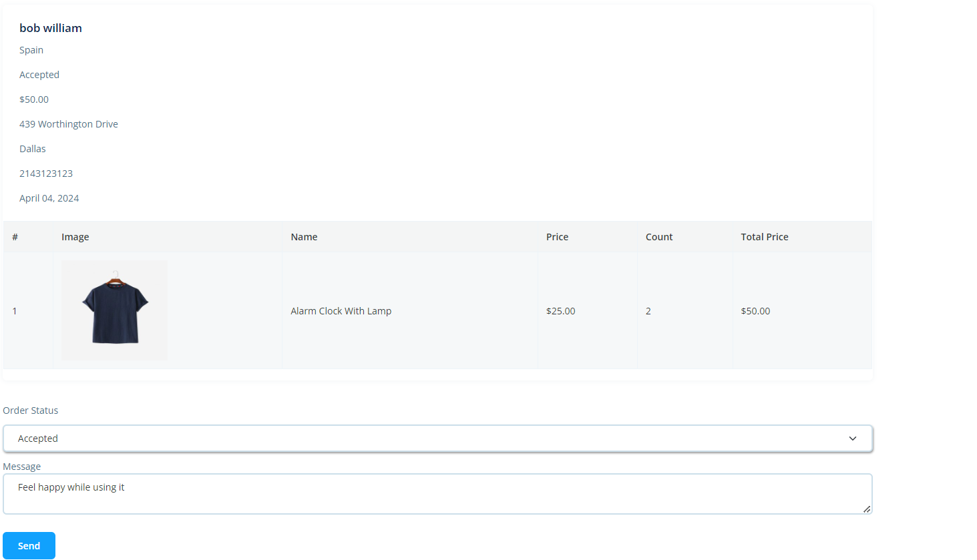Click the Image column header
This screenshot has height=560, width=977.
(x=75, y=237)
